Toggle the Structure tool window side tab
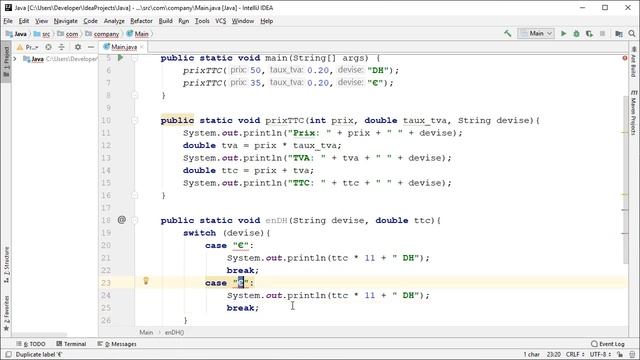This screenshot has width=640, height=360. (6, 264)
